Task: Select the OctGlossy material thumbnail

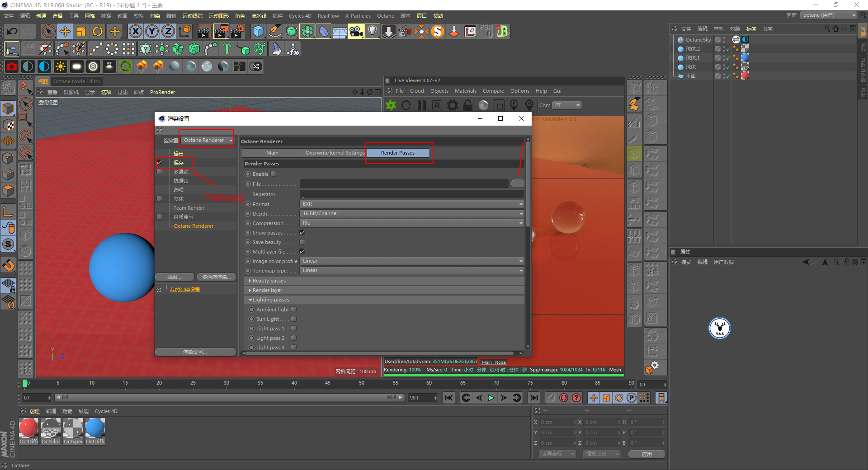Action: 51,428
